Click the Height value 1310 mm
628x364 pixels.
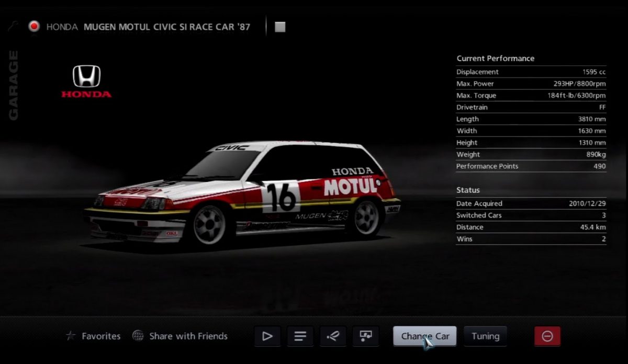[592, 143]
